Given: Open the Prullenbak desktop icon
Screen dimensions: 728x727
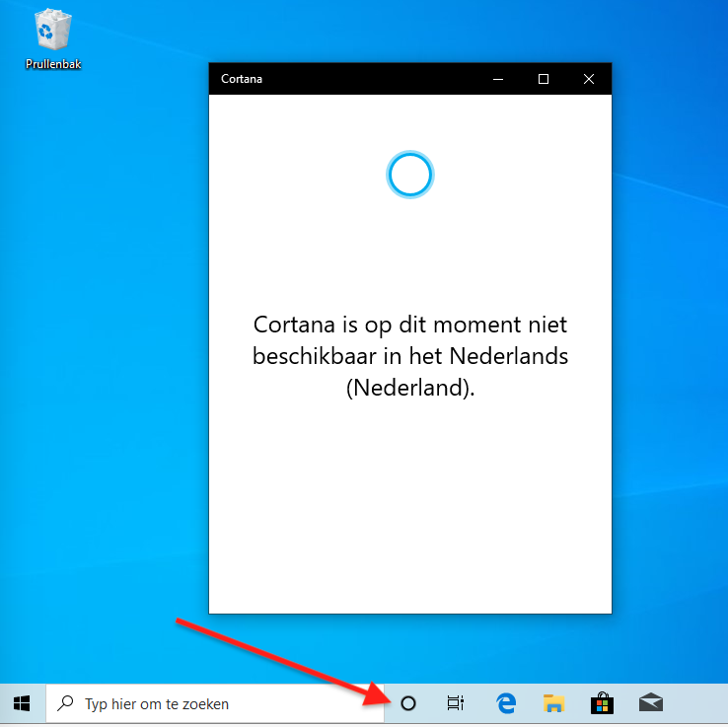Looking at the screenshot, I should [x=51, y=32].
